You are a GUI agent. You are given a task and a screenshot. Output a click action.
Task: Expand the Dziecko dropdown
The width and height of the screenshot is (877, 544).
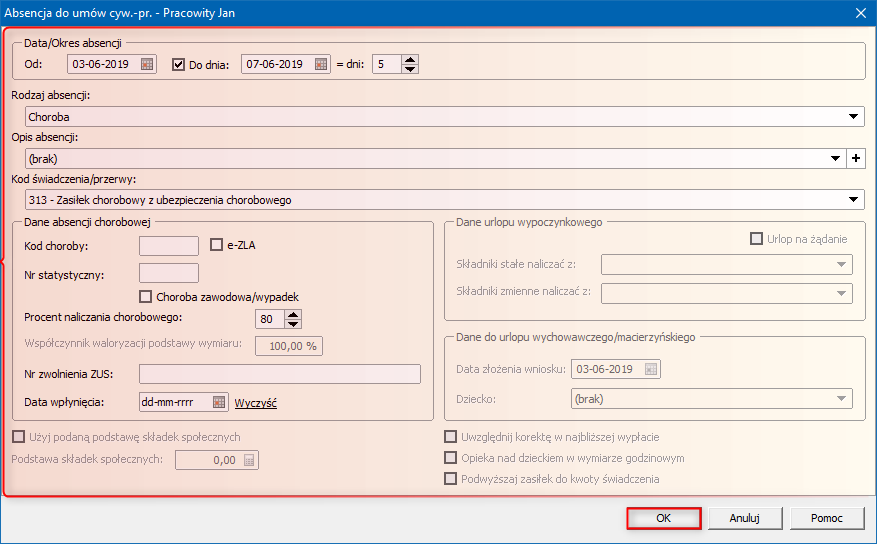[841, 399]
